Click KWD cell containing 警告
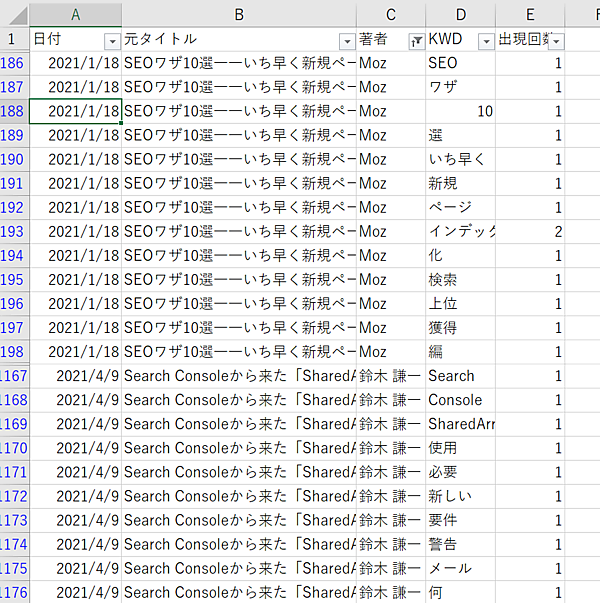 (x=461, y=545)
